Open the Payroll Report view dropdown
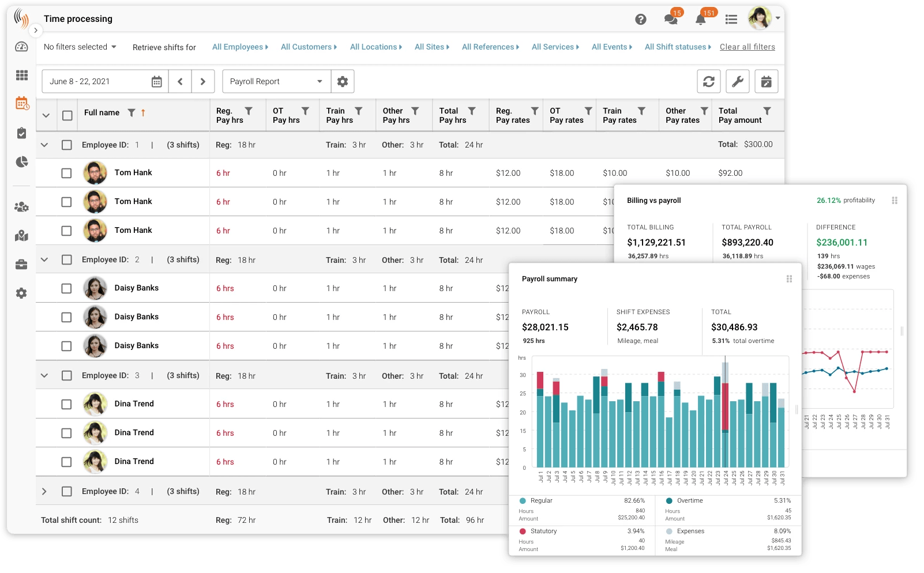The height and width of the screenshot is (573, 924). pyautogui.click(x=276, y=81)
